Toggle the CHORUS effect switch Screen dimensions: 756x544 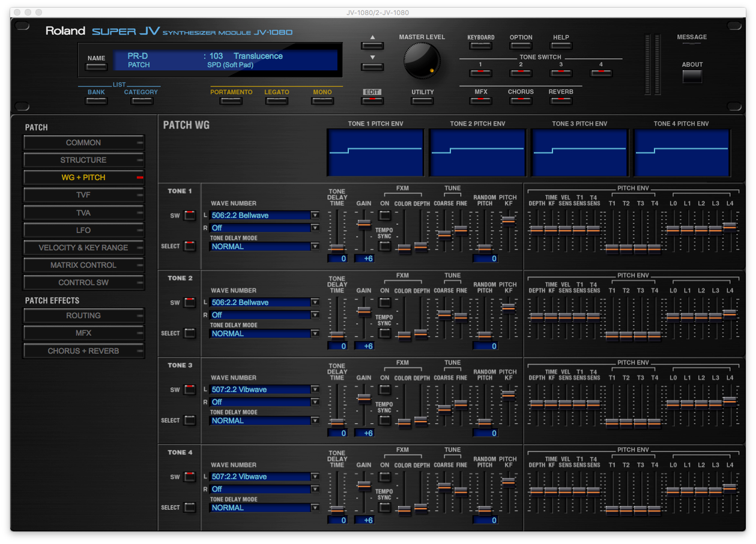pos(521,101)
